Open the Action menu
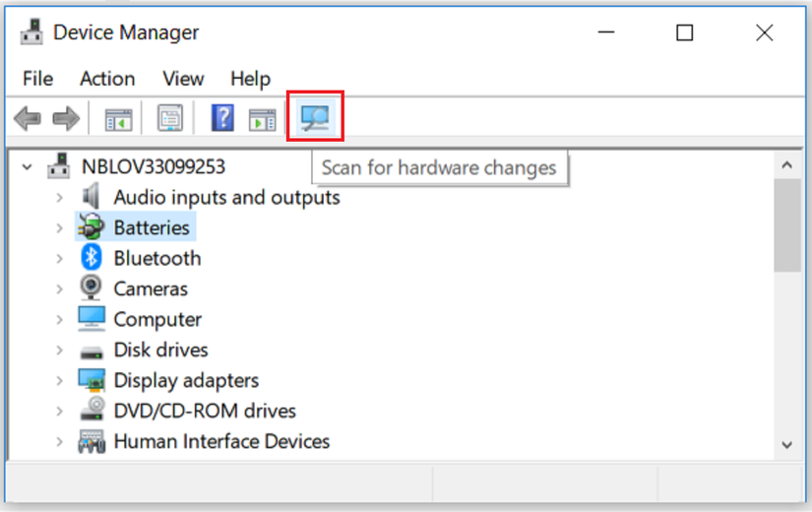Image resolution: width=812 pixels, height=512 pixels. point(107,79)
